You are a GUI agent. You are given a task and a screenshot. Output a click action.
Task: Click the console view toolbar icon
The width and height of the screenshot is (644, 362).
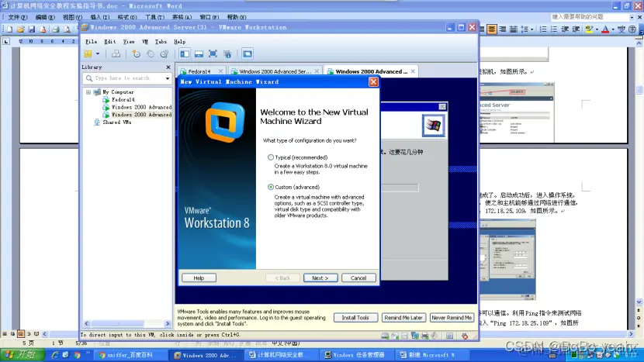point(248,53)
